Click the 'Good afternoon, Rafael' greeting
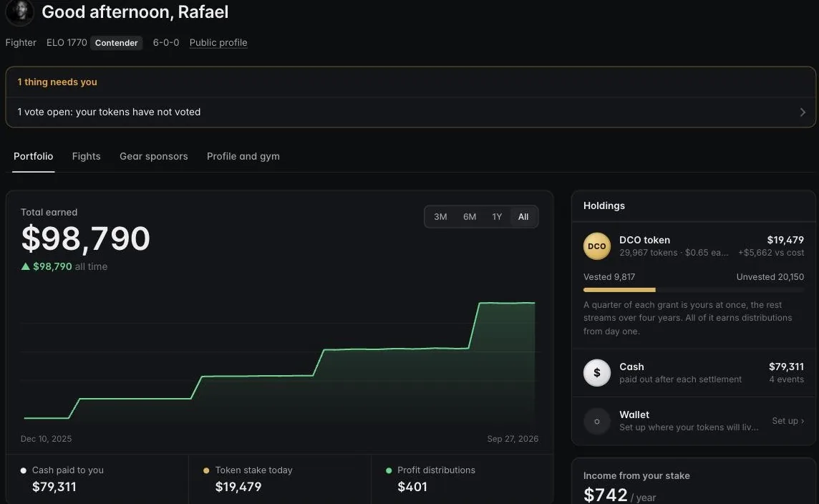The image size is (819, 504). [135, 11]
